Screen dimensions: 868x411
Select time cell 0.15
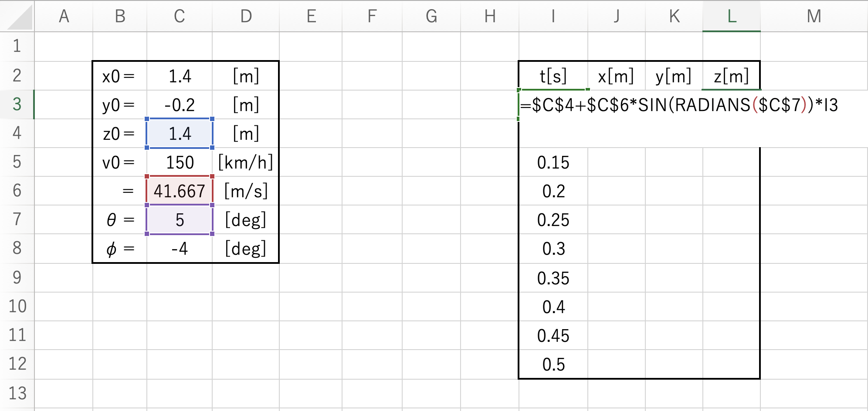pyautogui.click(x=553, y=162)
